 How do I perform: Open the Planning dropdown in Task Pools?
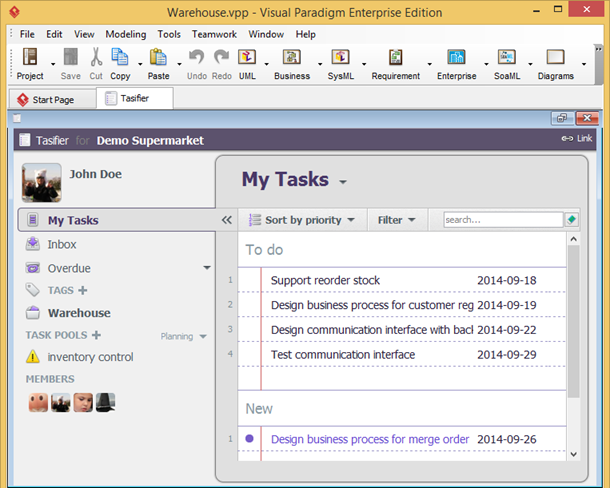(x=184, y=336)
